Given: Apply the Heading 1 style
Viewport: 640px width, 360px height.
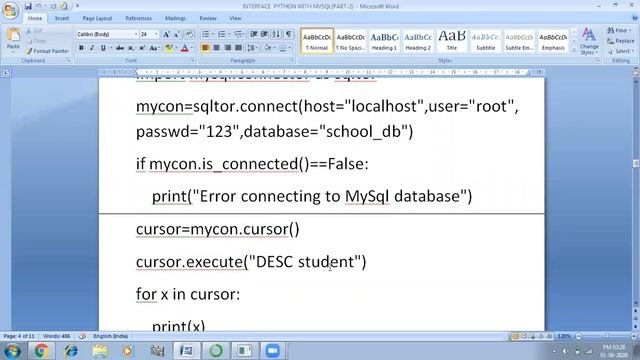Looking at the screenshot, I should (x=384, y=40).
